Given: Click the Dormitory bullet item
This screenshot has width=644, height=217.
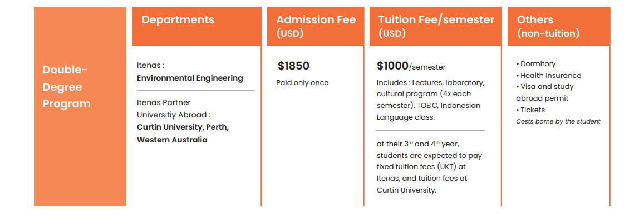Looking at the screenshot, I should coord(536,64).
